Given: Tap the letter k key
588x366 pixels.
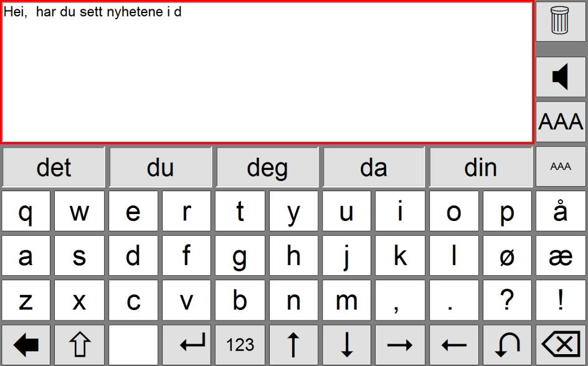Looking at the screenshot, I should coord(400,255).
